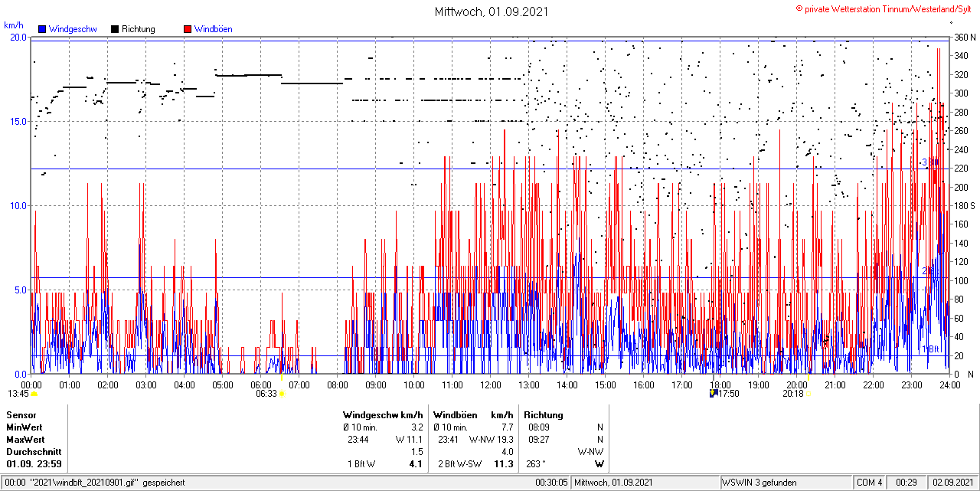Click the 23:41 max gust time
The image size is (980, 491).
click(449, 439)
